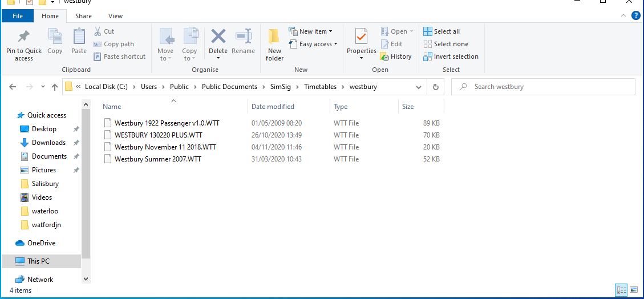Sort by the Name column header
Viewport: 644px width, 299px height.
pyautogui.click(x=112, y=106)
